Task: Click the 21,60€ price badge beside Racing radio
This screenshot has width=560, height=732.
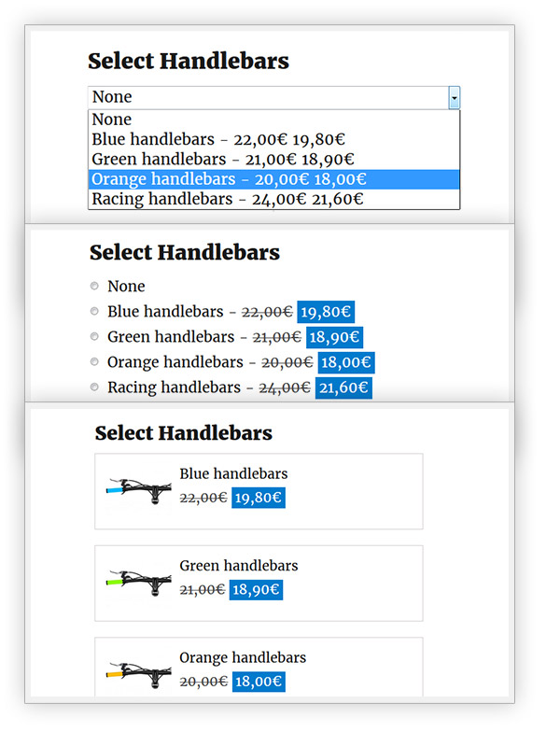Action: (343, 387)
